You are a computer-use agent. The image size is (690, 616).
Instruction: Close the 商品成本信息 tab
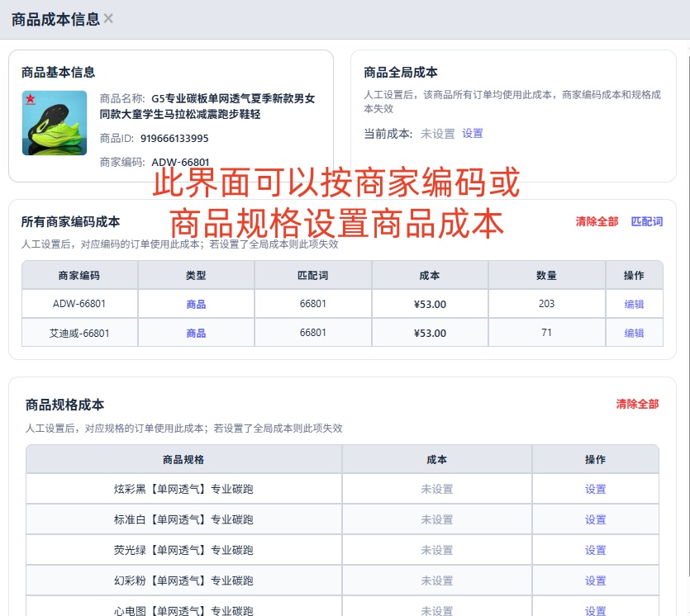pos(108,18)
